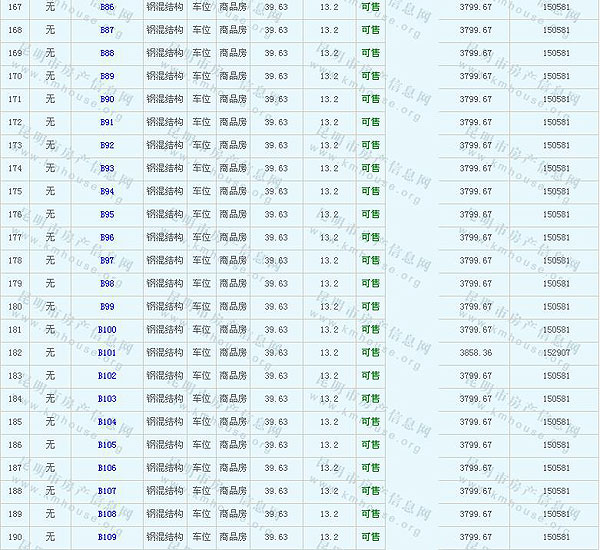The height and width of the screenshot is (550, 600).
Task: Select the B92 link
Action: 107,145
